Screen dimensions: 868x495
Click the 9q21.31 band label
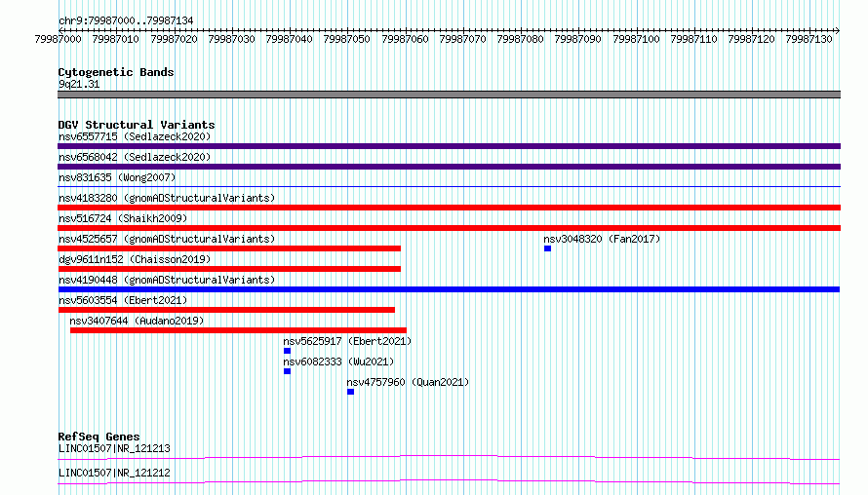pos(79,84)
